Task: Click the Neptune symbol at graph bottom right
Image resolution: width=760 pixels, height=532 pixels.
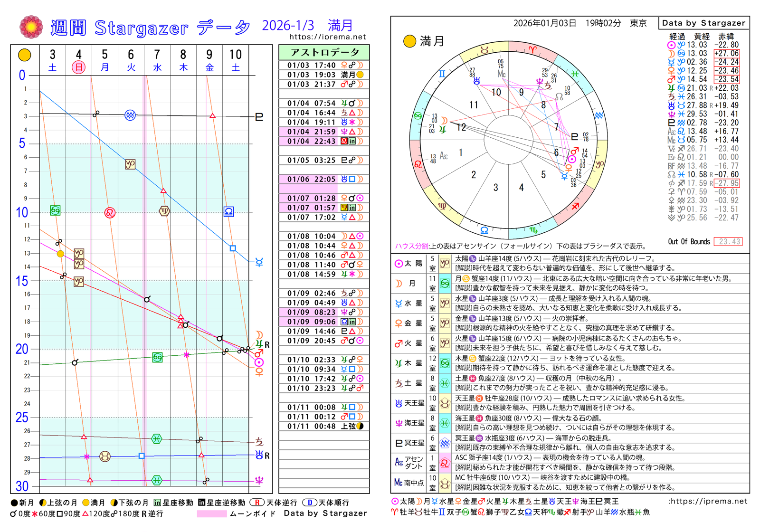Action: tap(259, 481)
